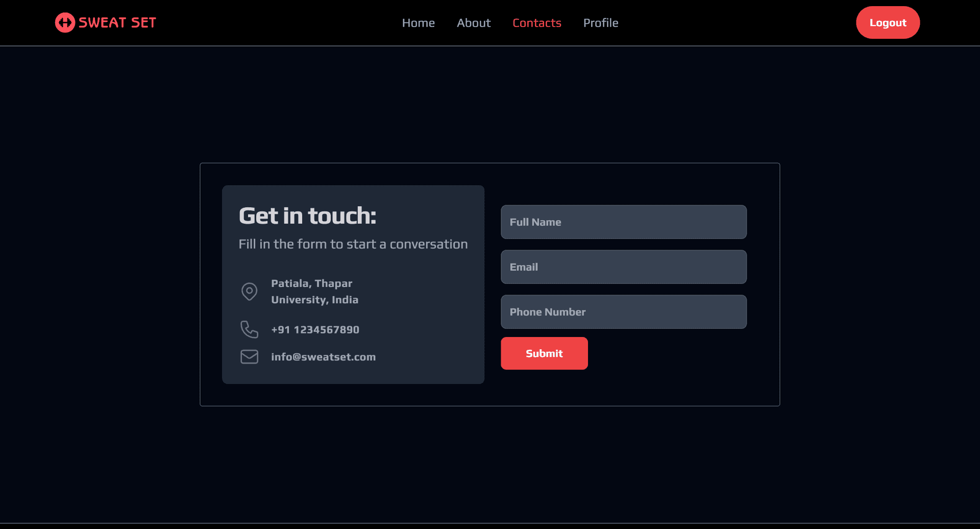The width and height of the screenshot is (980, 529).
Task: Log out using the Logout button
Action: pyautogui.click(x=888, y=22)
